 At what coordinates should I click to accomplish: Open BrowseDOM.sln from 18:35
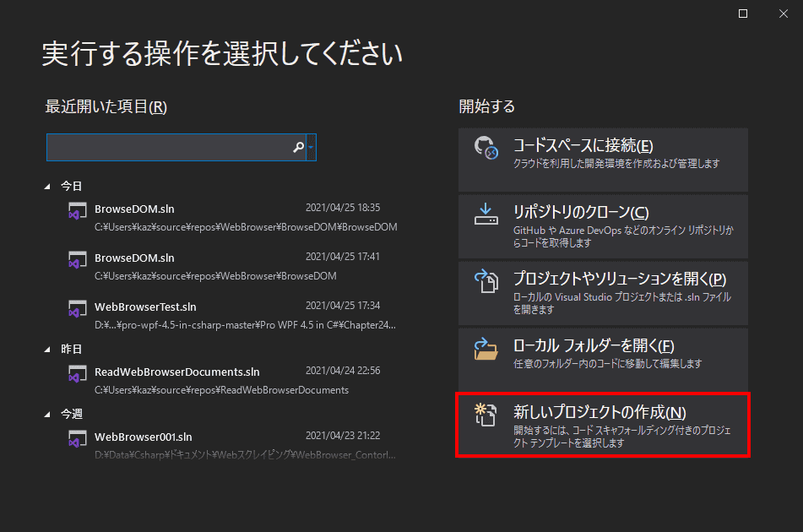point(233,218)
